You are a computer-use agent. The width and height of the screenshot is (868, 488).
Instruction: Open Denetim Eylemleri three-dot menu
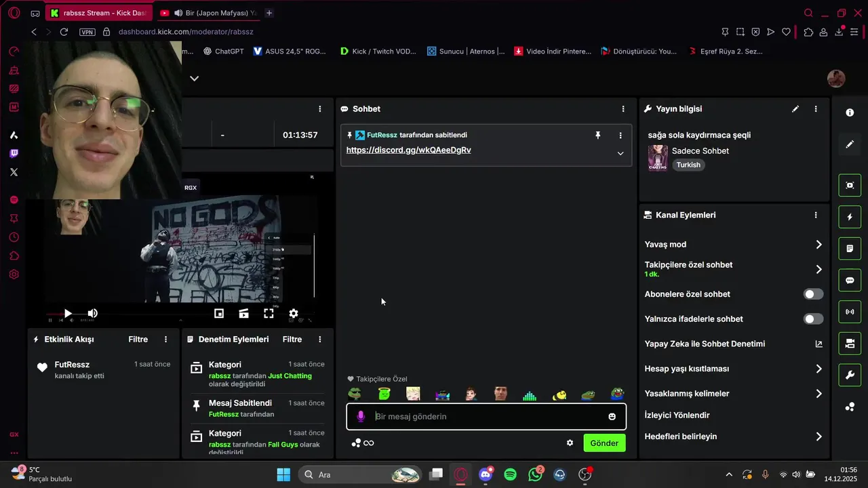pyautogui.click(x=320, y=339)
